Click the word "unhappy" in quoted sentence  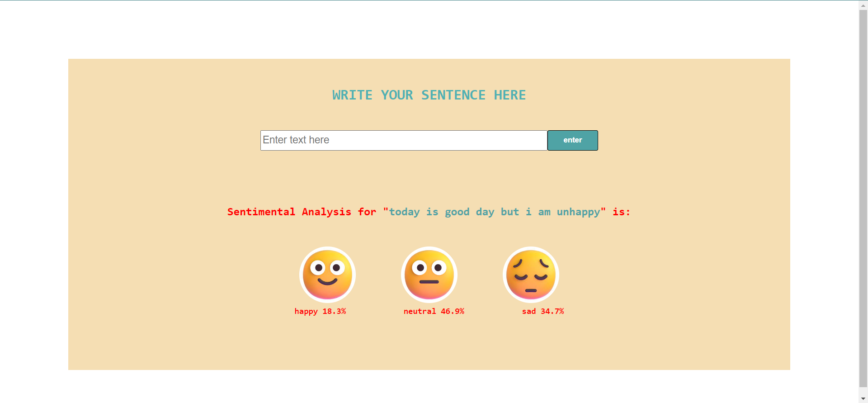(578, 212)
